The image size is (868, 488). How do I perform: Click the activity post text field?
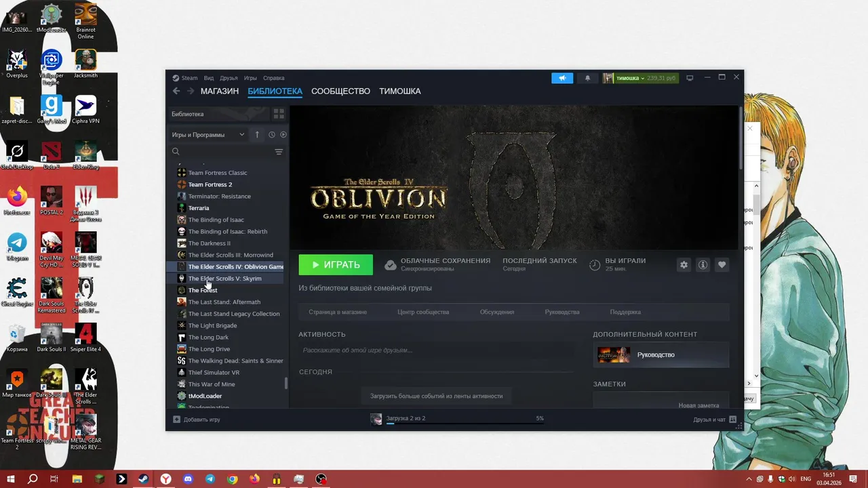(x=436, y=350)
